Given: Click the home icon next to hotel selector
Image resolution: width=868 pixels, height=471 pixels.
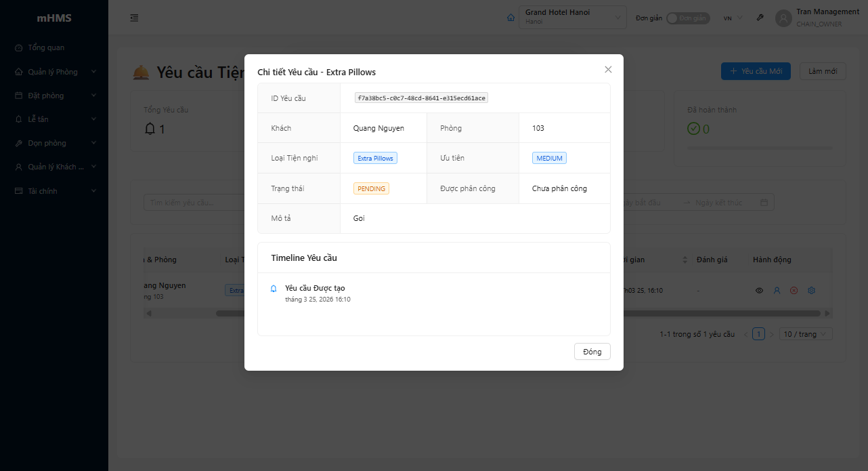Looking at the screenshot, I should [511, 17].
